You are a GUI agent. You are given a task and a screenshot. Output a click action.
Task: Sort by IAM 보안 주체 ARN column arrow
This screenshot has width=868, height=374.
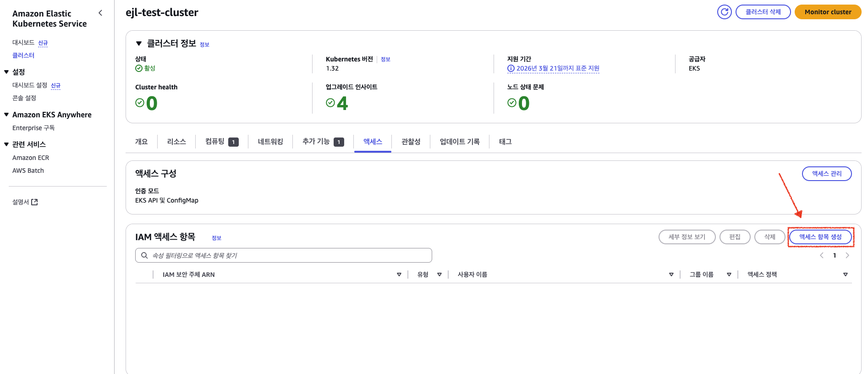pos(399,275)
